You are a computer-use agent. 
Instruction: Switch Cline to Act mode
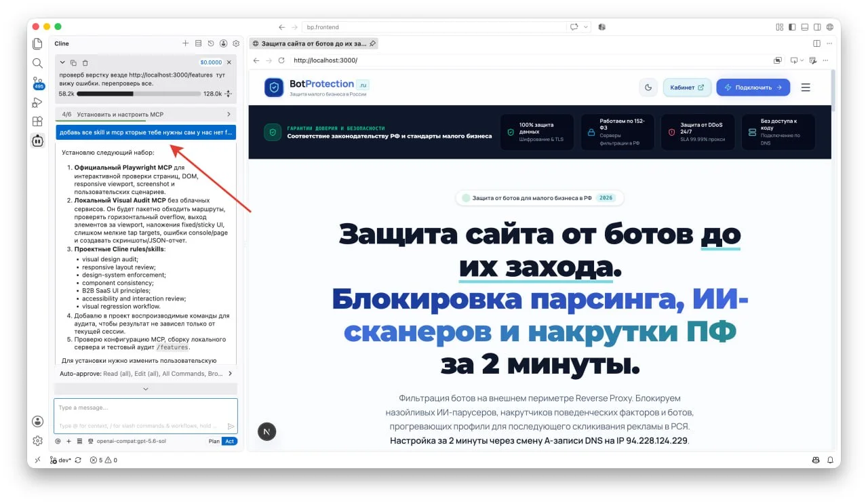pos(230,441)
